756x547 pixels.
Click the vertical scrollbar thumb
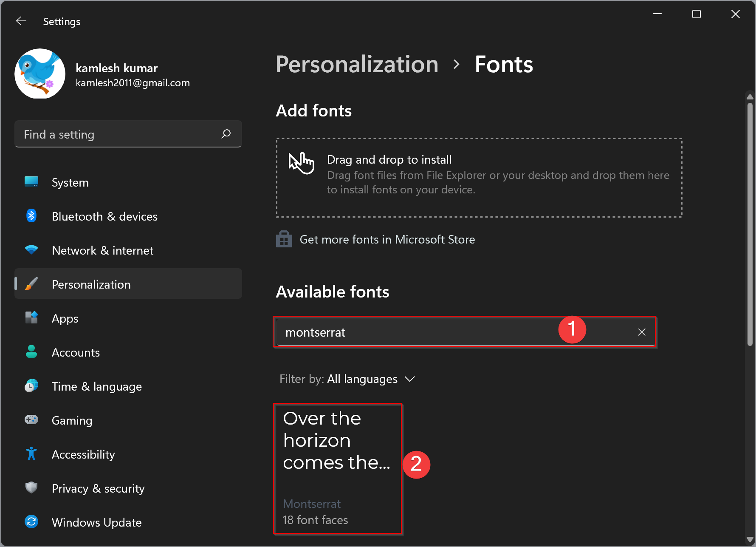coord(750,224)
